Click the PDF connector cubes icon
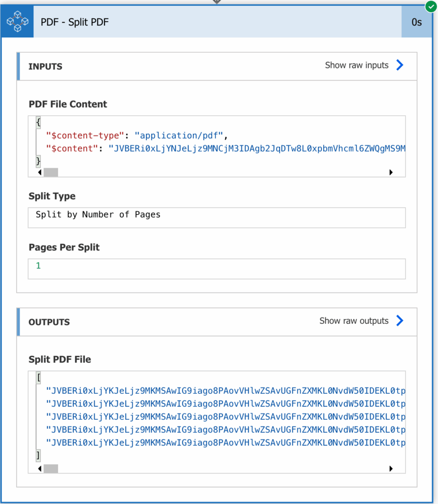This screenshot has height=504, width=438. coord(17,22)
